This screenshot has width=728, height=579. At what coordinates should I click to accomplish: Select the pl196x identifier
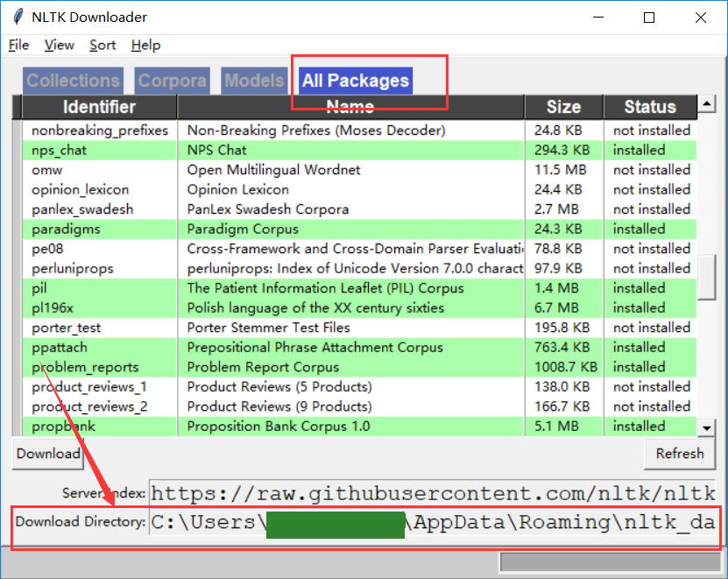click(x=53, y=307)
